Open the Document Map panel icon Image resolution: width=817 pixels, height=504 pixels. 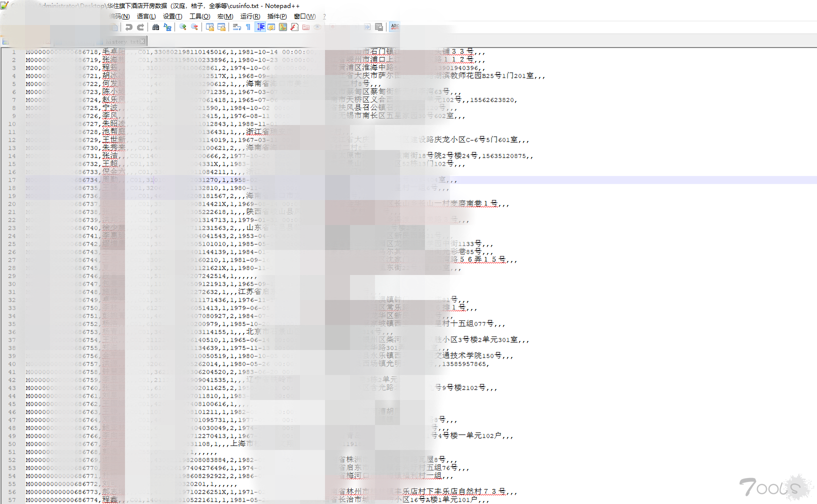coord(283,27)
